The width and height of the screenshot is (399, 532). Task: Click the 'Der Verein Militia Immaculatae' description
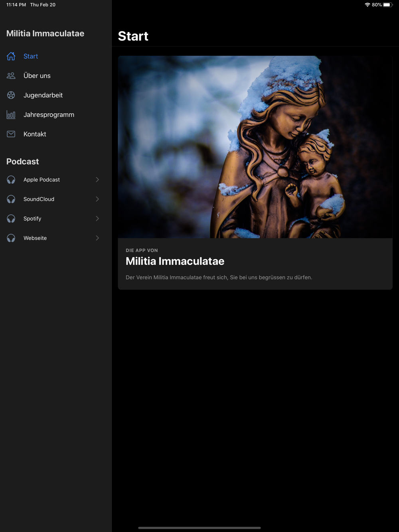(219, 278)
